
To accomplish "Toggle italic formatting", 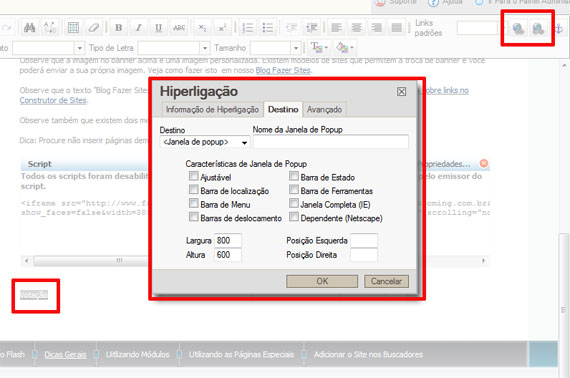I will (139, 28).
